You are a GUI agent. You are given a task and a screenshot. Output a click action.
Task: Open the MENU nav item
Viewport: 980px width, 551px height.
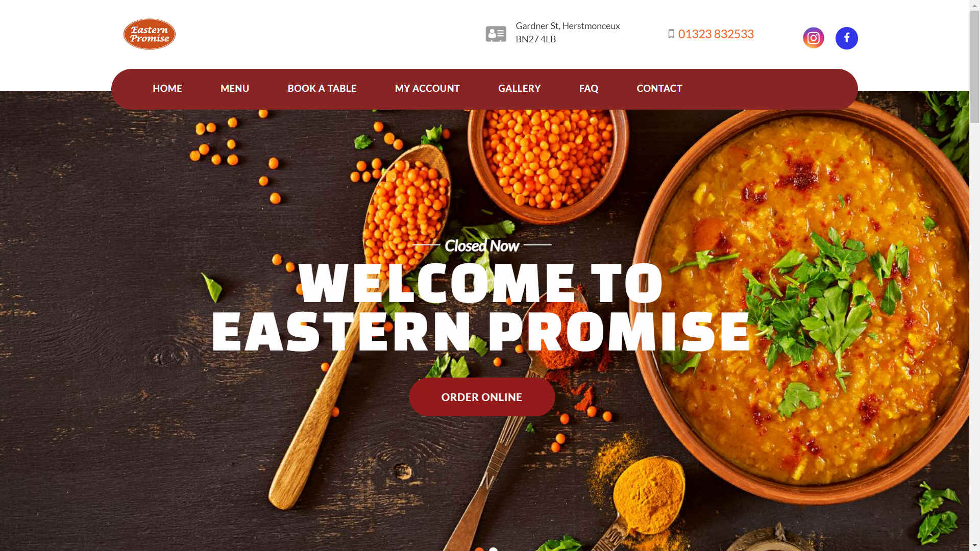click(x=235, y=89)
